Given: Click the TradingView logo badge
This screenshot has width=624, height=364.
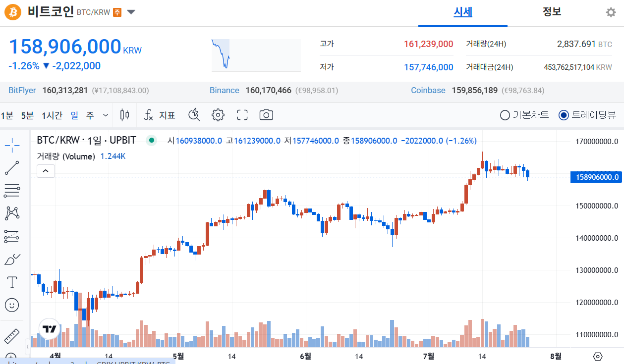Looking at the screenshot, I should 49,329.
